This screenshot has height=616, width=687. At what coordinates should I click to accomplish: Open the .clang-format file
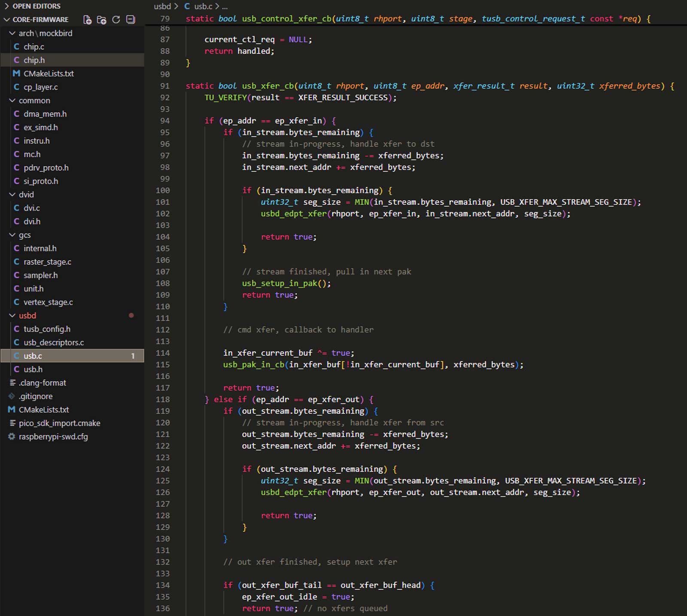tap(42, 383)
